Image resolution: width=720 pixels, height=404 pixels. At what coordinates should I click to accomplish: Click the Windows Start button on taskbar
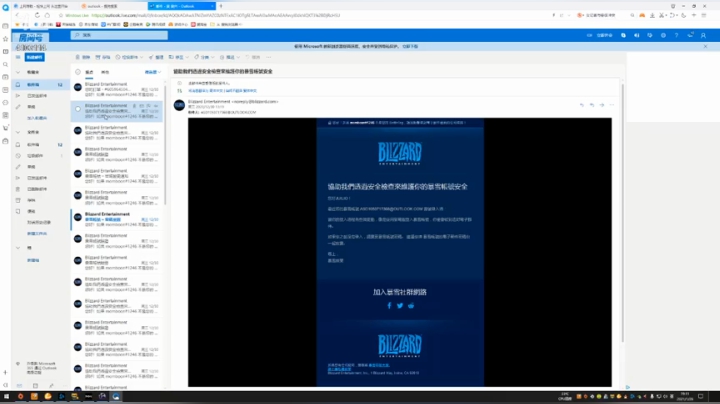coord(6,396)
